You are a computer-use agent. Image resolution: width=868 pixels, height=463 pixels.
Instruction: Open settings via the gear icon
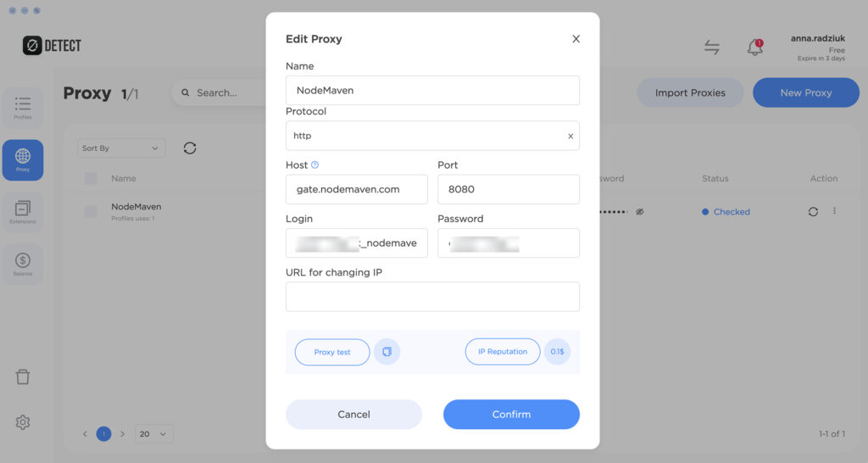[x=23, y=422]
